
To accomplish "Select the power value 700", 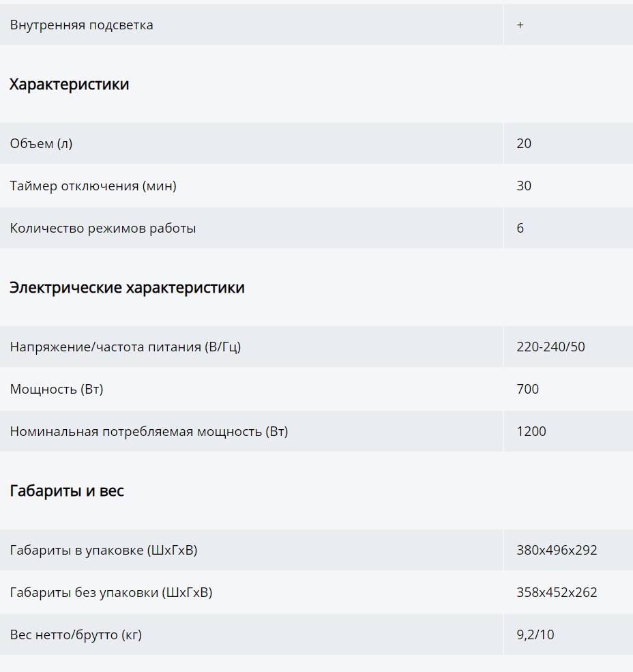I will click(x=527, y=389).
